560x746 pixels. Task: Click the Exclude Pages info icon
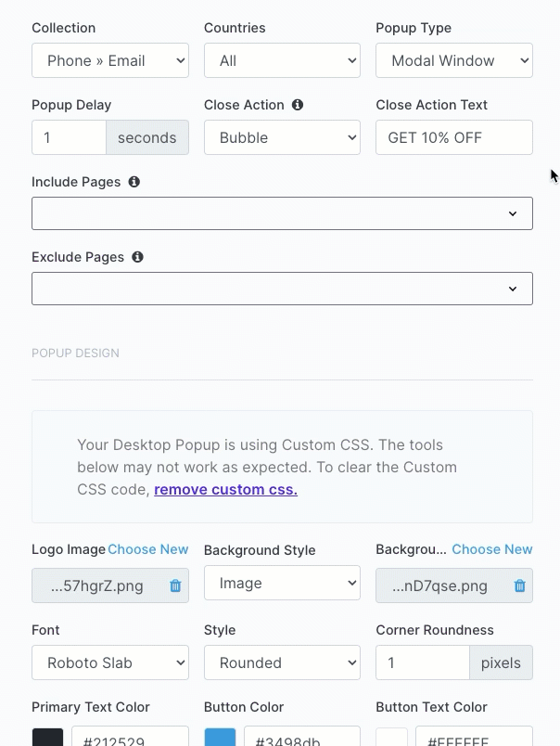click(x=137, y=257)
